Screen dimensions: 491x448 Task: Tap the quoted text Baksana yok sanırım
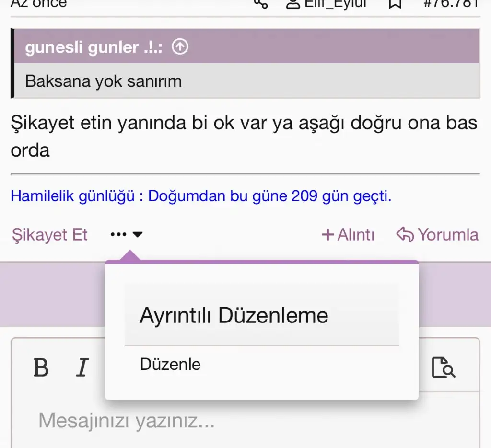pyautogui.click(x=103, y=81)
